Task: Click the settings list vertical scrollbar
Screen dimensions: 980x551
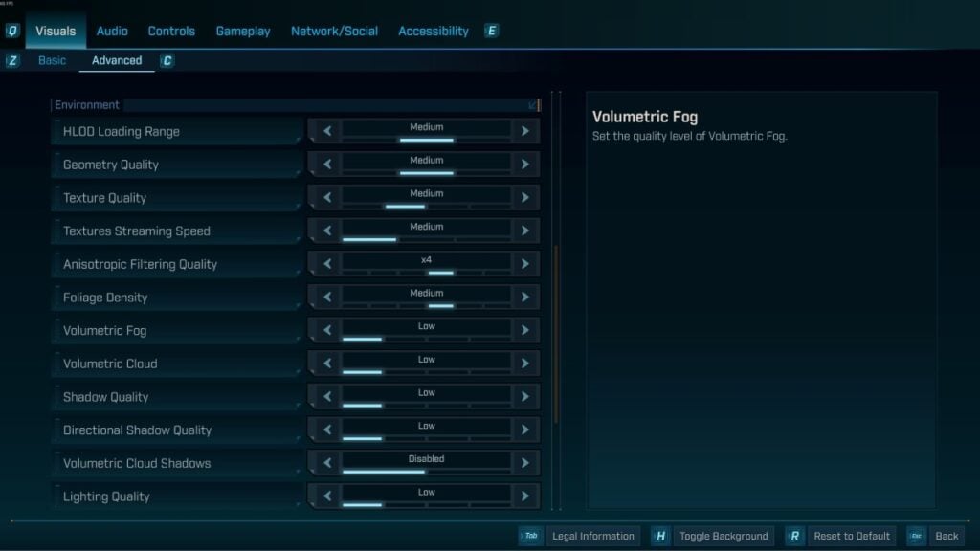Action: [x=554, y=335]
